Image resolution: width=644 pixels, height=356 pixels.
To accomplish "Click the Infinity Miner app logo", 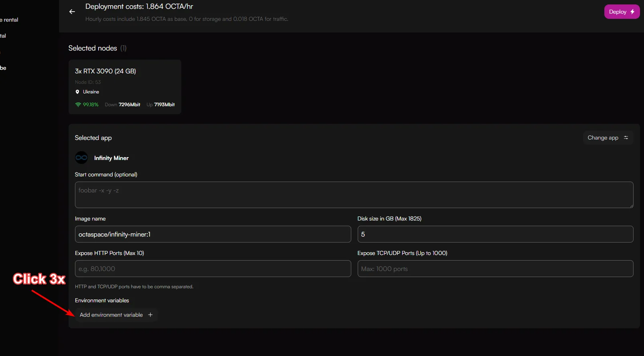I will pos(81,158).
